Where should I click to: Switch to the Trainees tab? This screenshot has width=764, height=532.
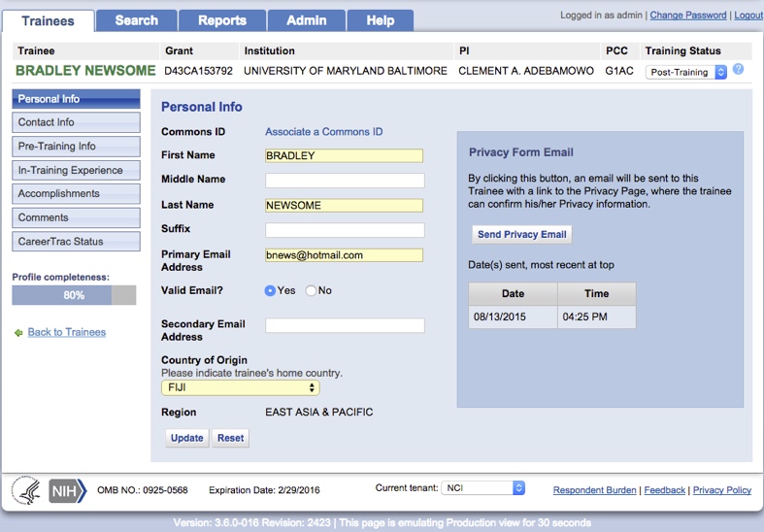click(48, 21)
